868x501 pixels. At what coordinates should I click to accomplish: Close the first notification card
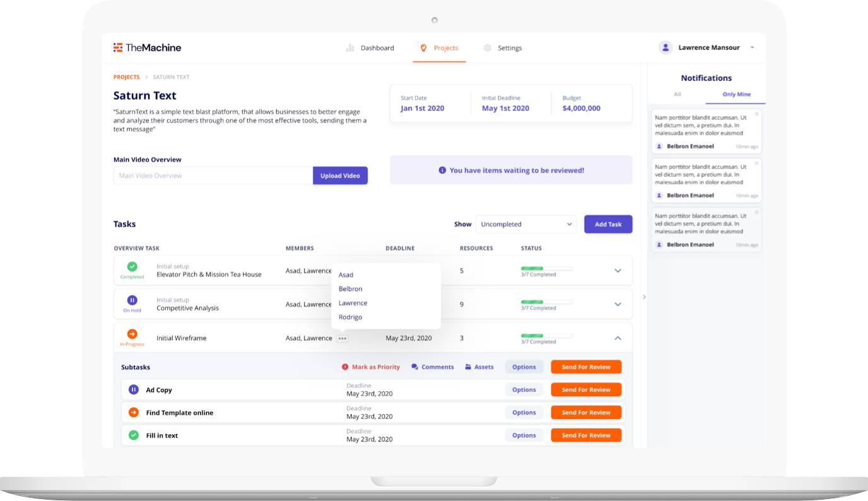point(757,114)
